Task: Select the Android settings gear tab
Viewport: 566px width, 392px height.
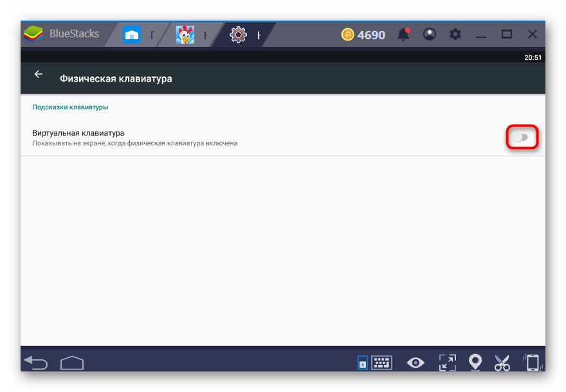Action: coord(238,35)
